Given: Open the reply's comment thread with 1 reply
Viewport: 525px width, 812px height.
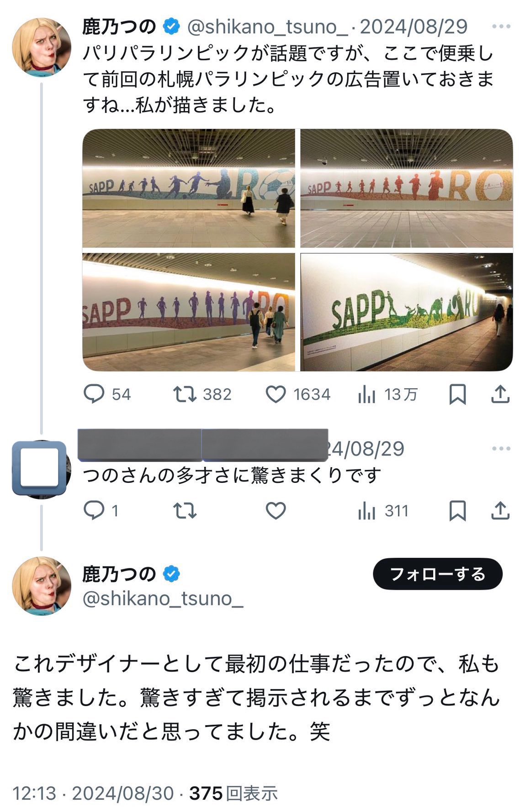Looking at the screenshot, I should pyautogui.click(x=94, y=510).
